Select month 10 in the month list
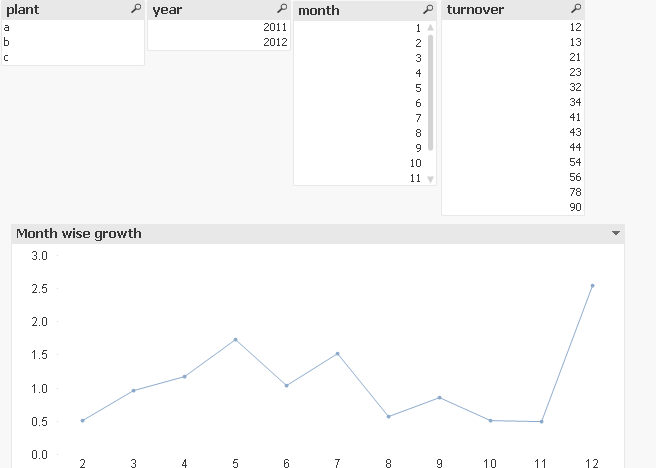 tap(360, 164)
